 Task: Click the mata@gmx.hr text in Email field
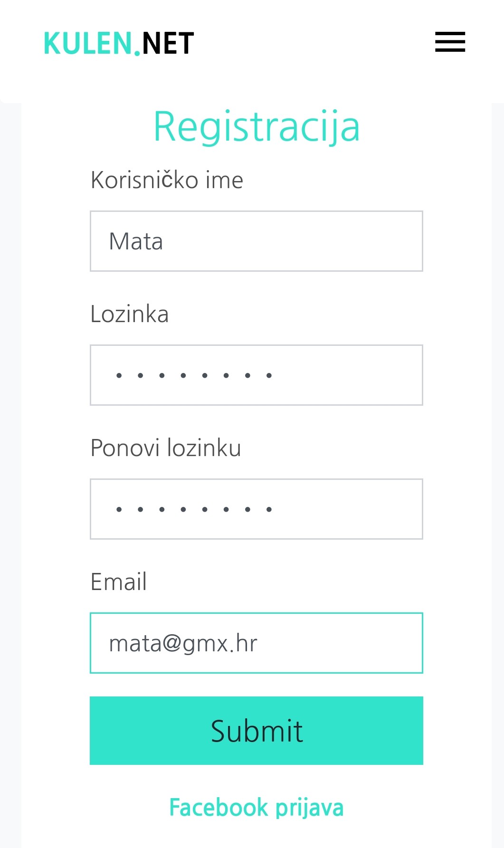pyautogui.click(x=183, y=644)
